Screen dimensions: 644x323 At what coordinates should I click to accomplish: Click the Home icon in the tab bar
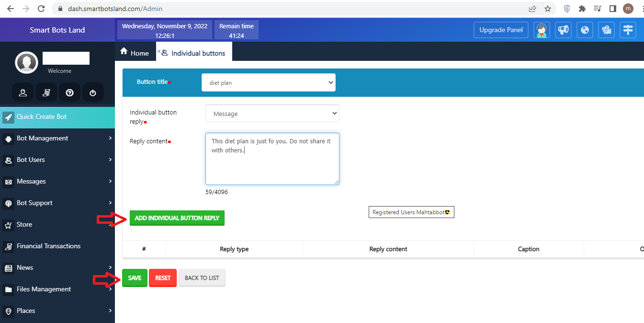click(x=124, y=51)
